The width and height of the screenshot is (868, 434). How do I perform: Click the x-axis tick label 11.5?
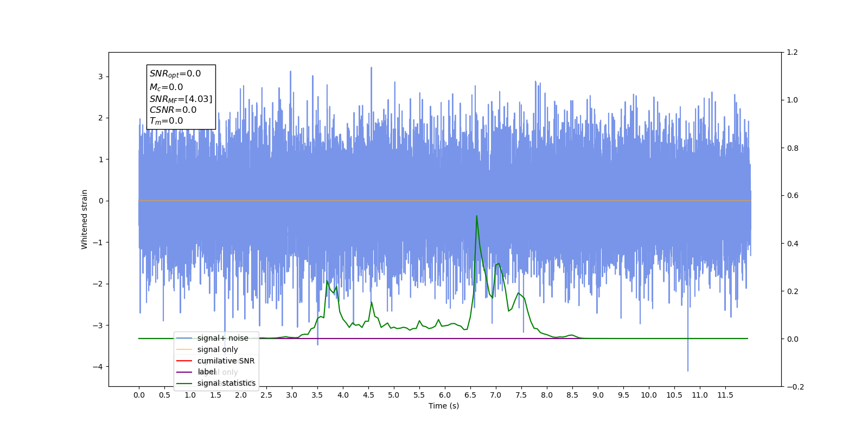pyautogui.click(x=725, y=395)
